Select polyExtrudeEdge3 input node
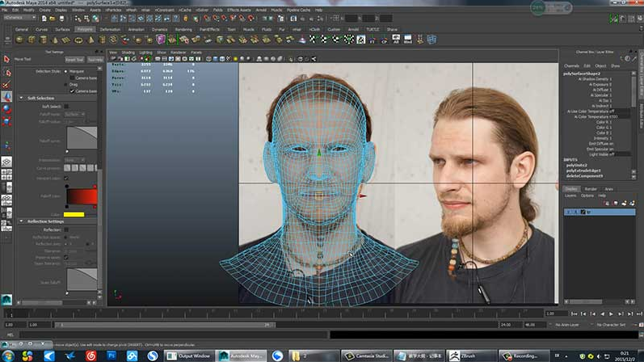 tap(583, 170)
